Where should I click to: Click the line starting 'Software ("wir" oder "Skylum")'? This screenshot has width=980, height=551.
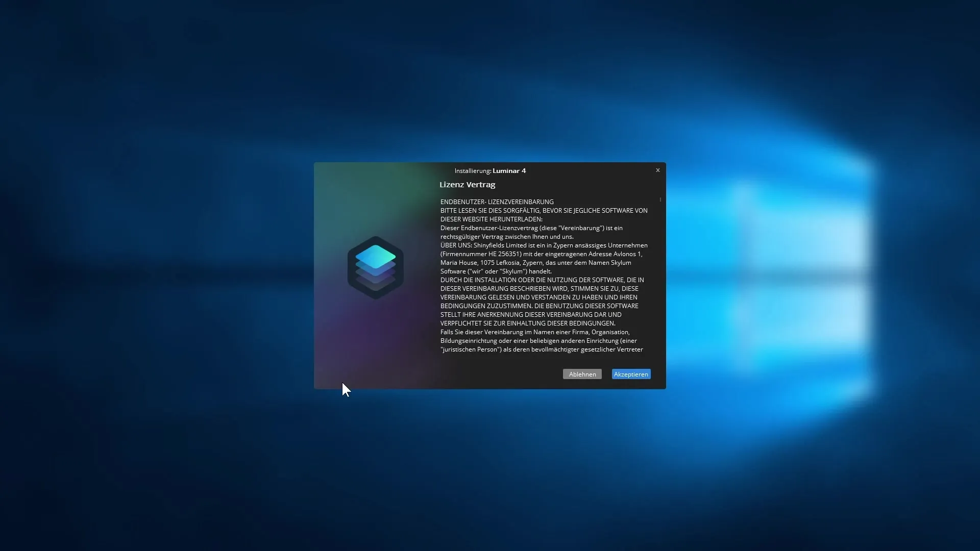pyautogui.click(x=496, y=271)
